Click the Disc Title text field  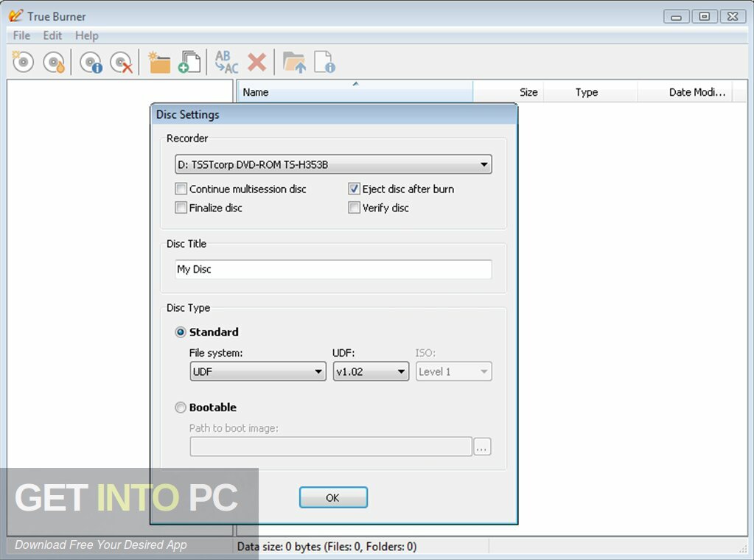(333, 269)
